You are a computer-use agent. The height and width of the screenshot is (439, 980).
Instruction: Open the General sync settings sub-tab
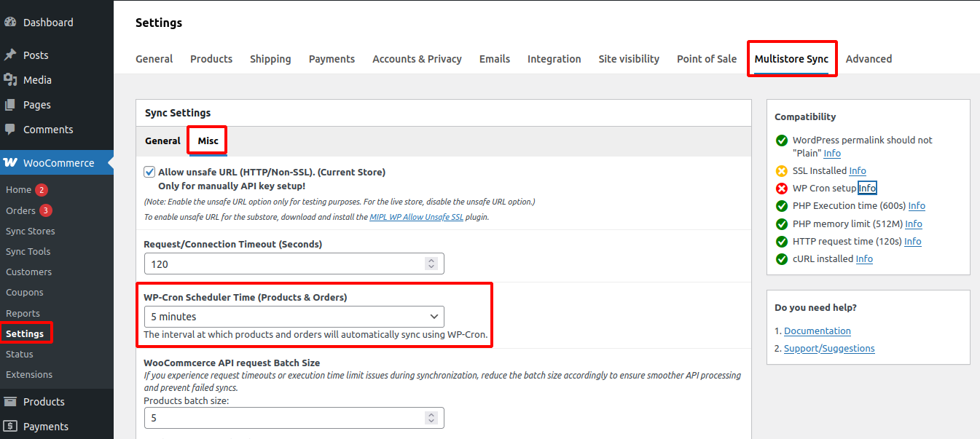(162, 141)
